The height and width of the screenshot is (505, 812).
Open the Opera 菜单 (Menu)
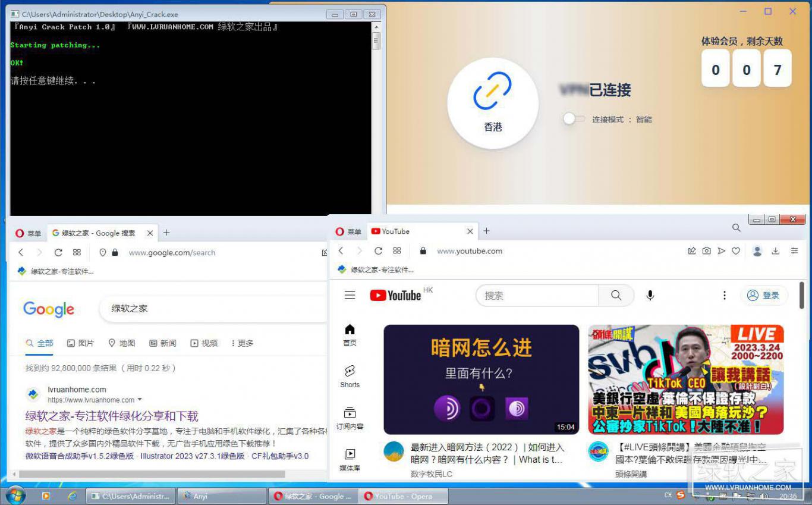[347, 231]
